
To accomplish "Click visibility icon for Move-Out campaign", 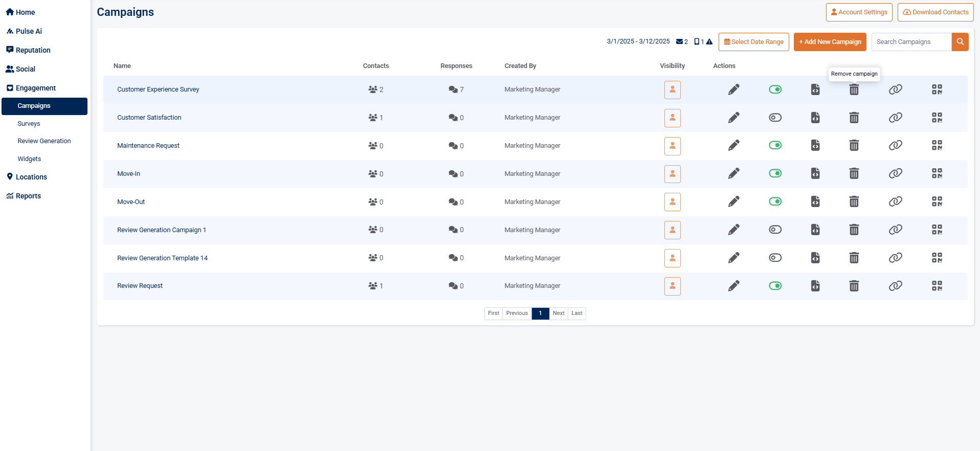I will [672, 202].
